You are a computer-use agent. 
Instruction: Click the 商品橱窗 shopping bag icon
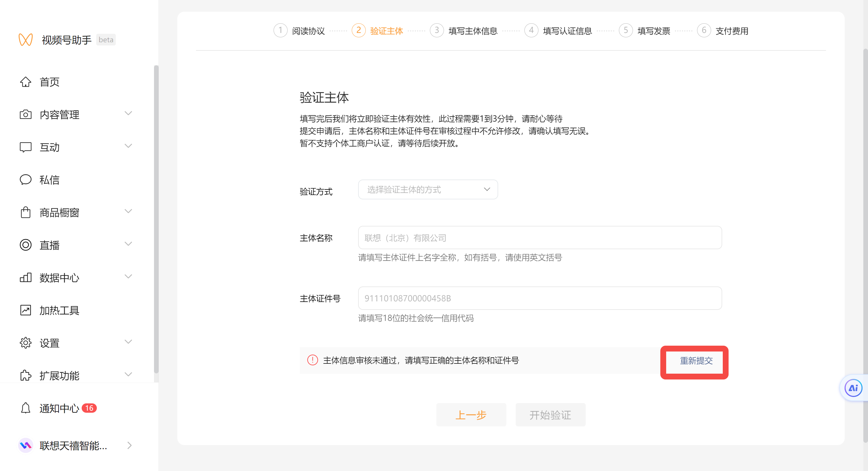click(x=25, y=212)
